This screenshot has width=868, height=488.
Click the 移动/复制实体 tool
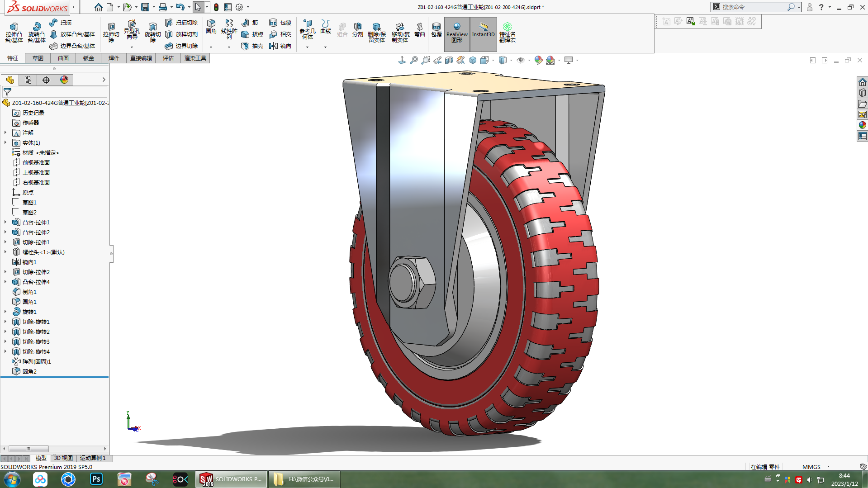(400, 33)
